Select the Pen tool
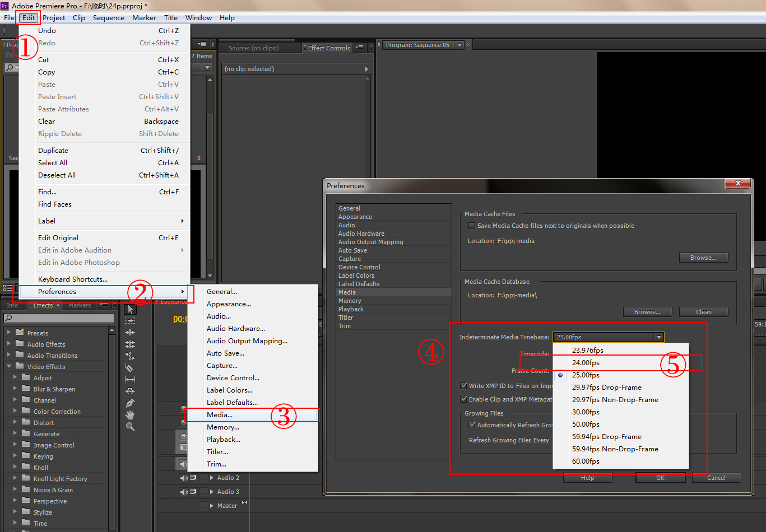Image resolution: width=766 pixels, height=532 pixels. pos(130,403)
